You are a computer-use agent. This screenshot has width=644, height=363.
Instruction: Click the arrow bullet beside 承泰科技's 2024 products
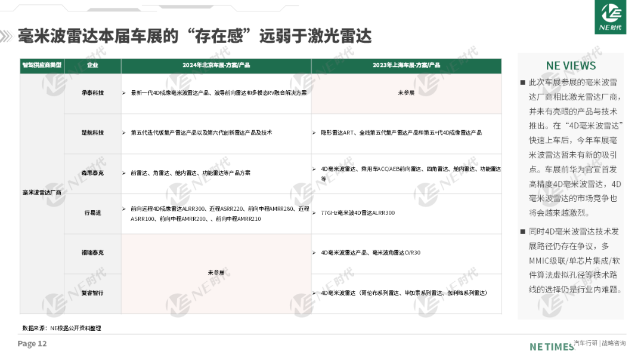point(123,93)
